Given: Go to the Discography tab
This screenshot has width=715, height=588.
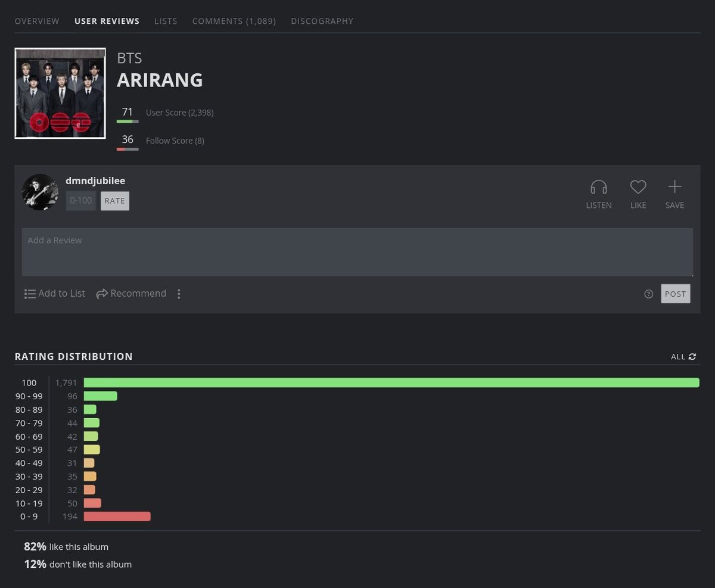Looking at the screenshot, I should click(322, 21).
